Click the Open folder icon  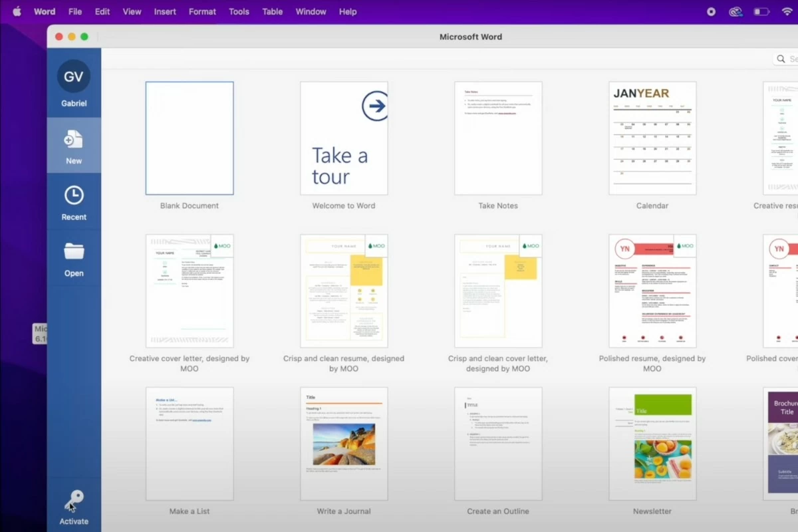[x=74, y=252]
